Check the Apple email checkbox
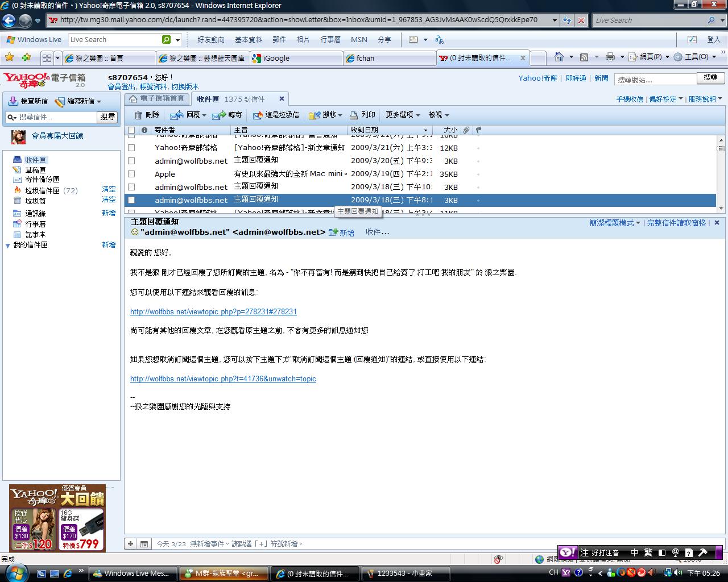This screenshot has width=728, height=582. pyautogui.click(x=131, y=174)
